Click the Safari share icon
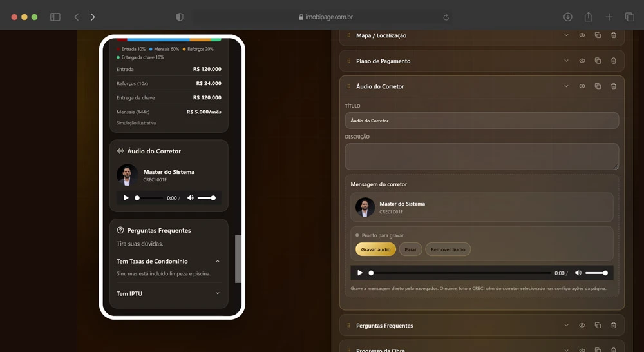The image size is (644, 352). point(588,17)
